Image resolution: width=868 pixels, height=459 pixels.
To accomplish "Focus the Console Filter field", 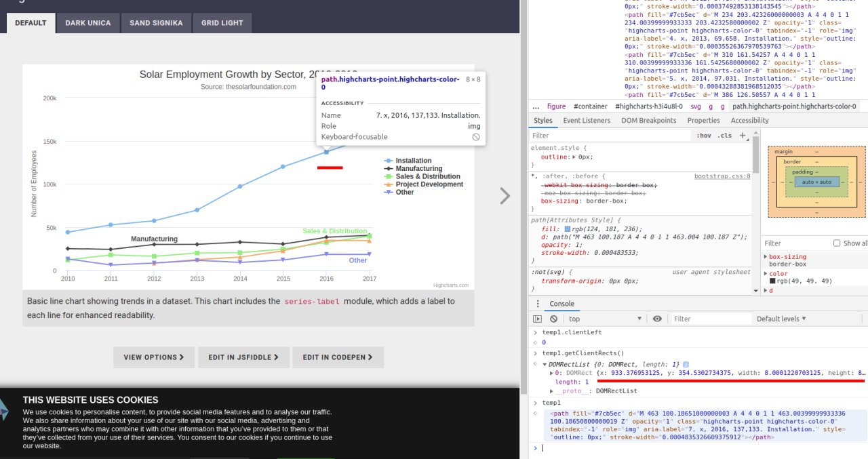I will [710, 319].
